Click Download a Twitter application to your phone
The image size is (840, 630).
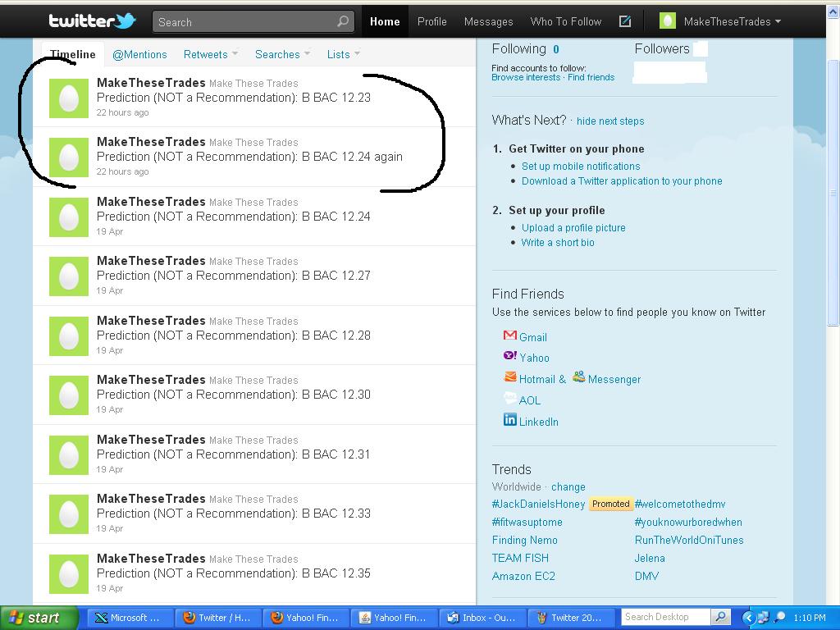click(622, 181)
